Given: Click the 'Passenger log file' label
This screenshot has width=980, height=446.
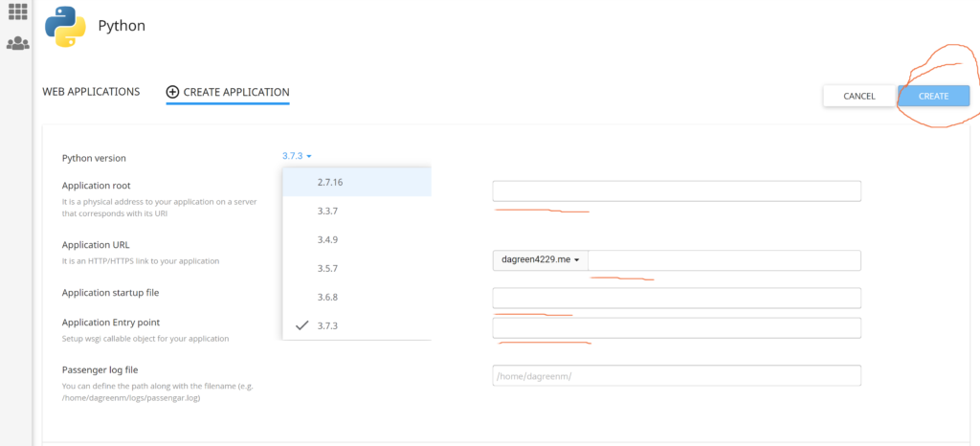Looking at the screenshot, I should (x=100, y=369).
